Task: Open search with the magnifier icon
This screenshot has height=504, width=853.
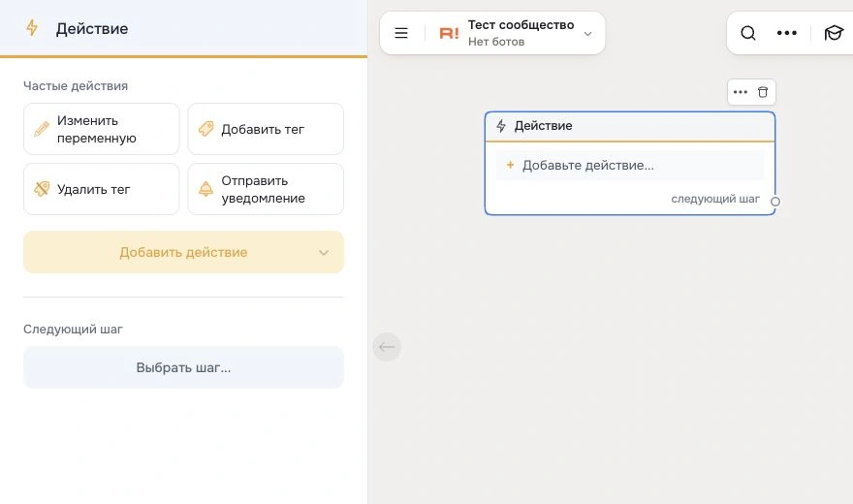Action: 748,33
